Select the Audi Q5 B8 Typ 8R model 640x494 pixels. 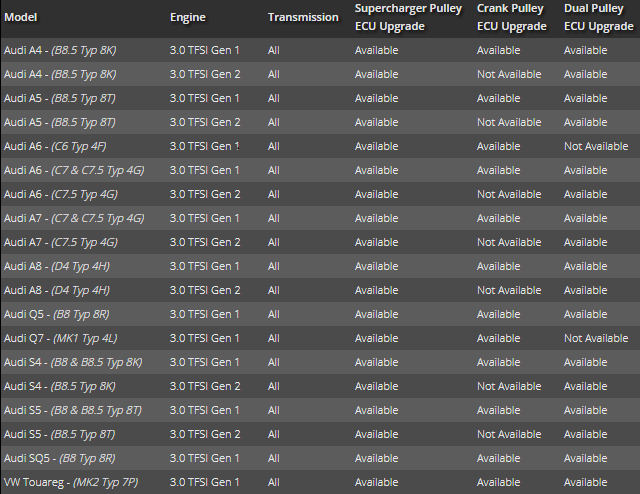pos(58,314)
